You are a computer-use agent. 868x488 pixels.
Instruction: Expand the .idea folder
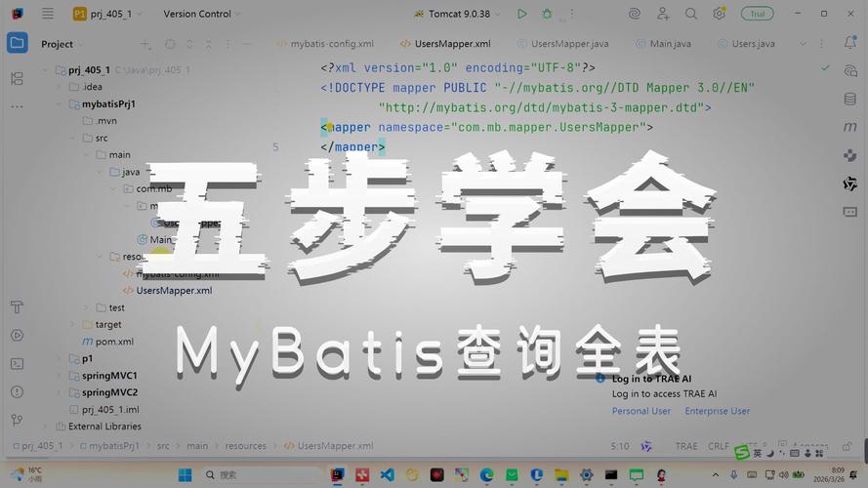[60, 87]
